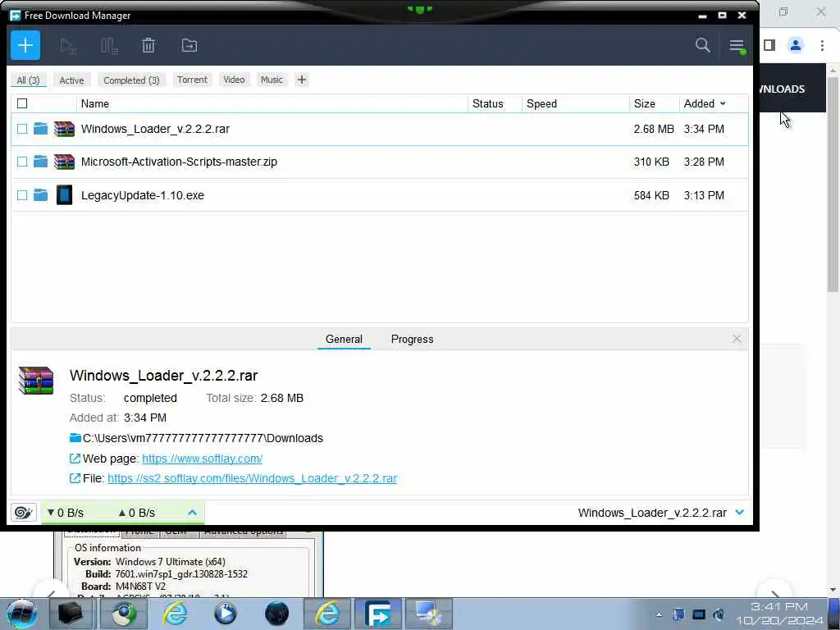Click the download speed 0 B/s indicator
840x630 pixels.
(66, 513)
